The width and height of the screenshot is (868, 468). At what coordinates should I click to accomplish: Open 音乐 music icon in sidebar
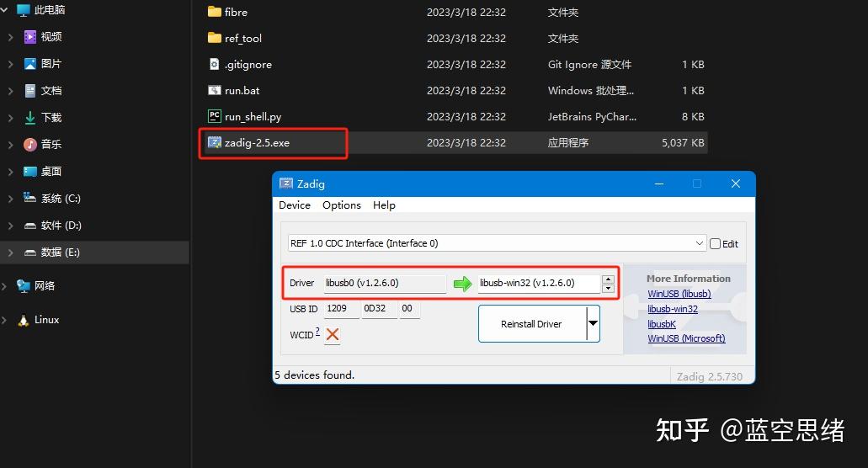tap(30, 145)
